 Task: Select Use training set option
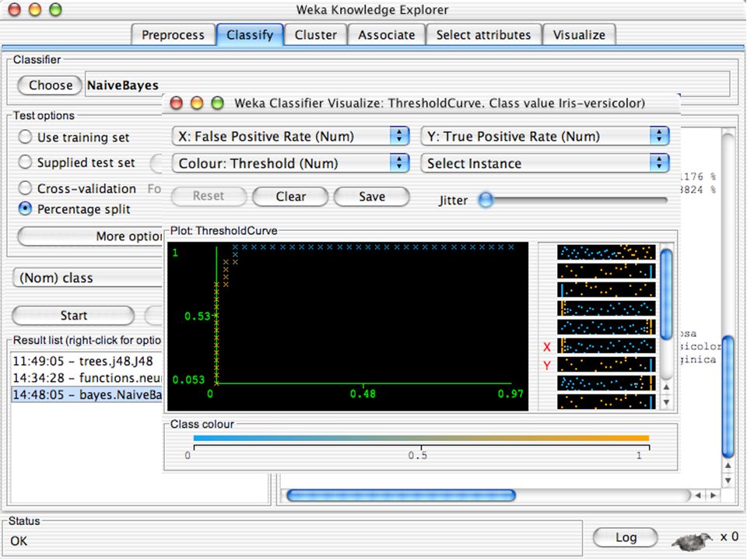(x=73, y=137)
